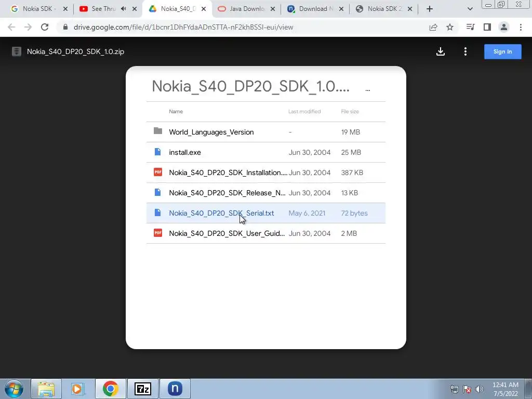532x399 pixels.
Task: Open the Chrome three-dot menu
Action: coord(521,27)
